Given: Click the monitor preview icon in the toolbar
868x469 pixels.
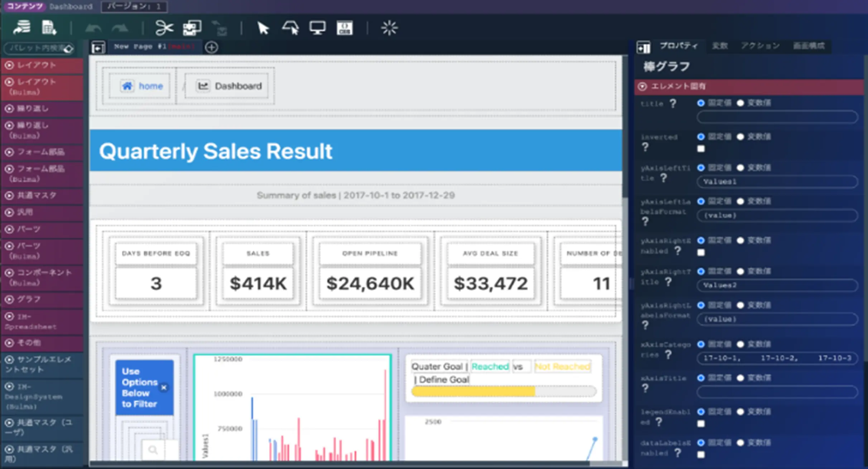Looking at the screenshot, I should [x=317, y=28].
